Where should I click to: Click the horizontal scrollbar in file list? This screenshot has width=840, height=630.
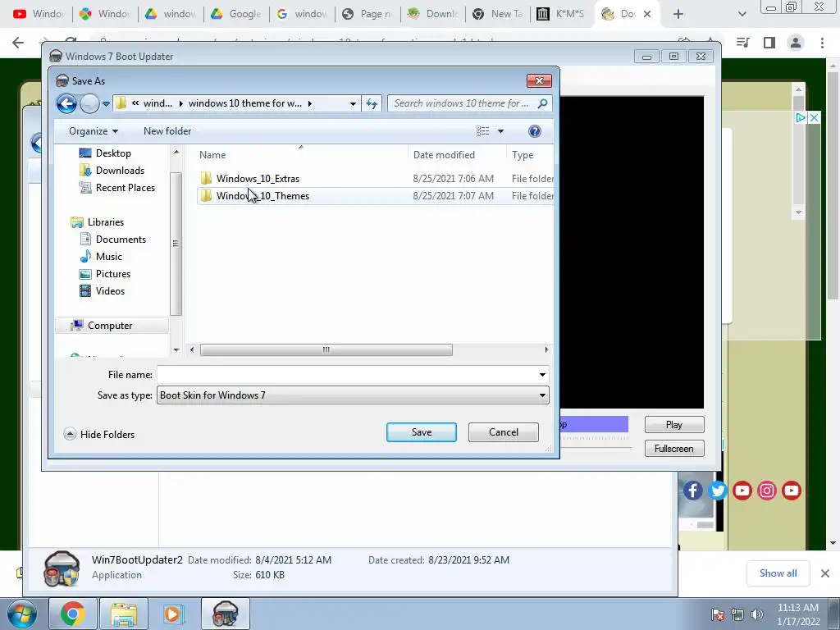click(326, 349)
